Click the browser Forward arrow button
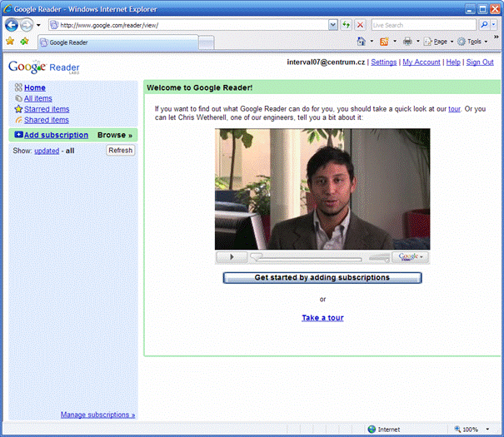The height and width of the screenshot is (437, 504). coord(27,25)
